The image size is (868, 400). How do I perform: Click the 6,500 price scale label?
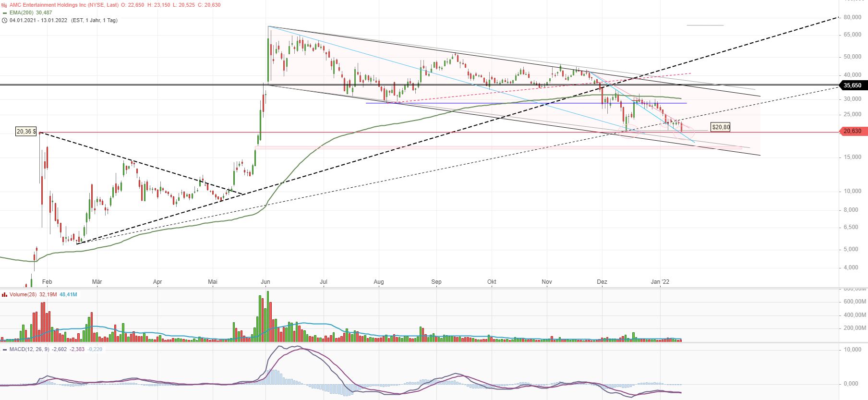point(851,227)
